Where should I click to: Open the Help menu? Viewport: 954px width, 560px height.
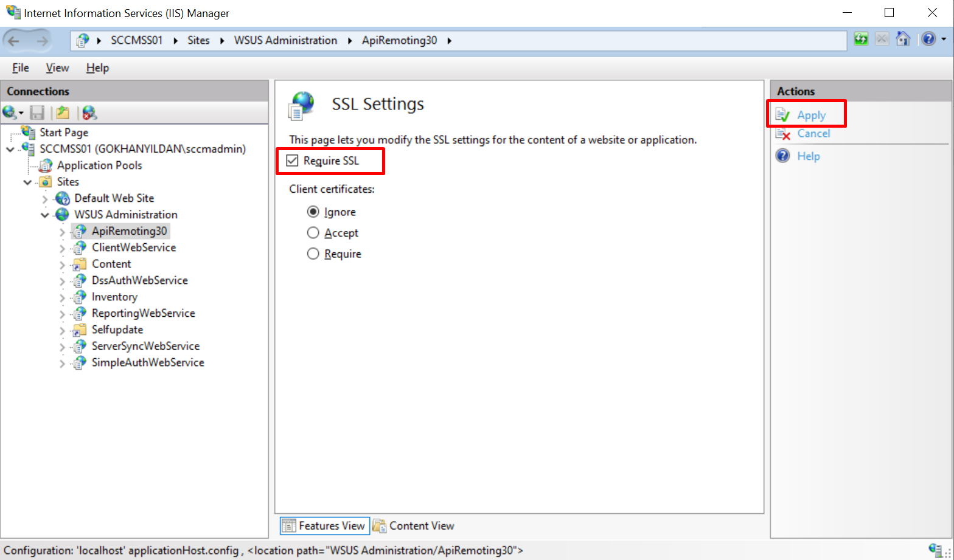[97, 67]
